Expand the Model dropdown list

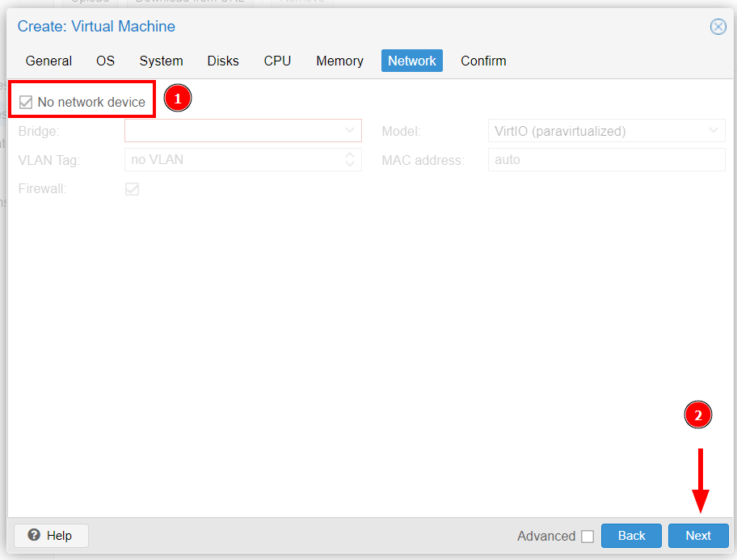(x=714, y=130)
